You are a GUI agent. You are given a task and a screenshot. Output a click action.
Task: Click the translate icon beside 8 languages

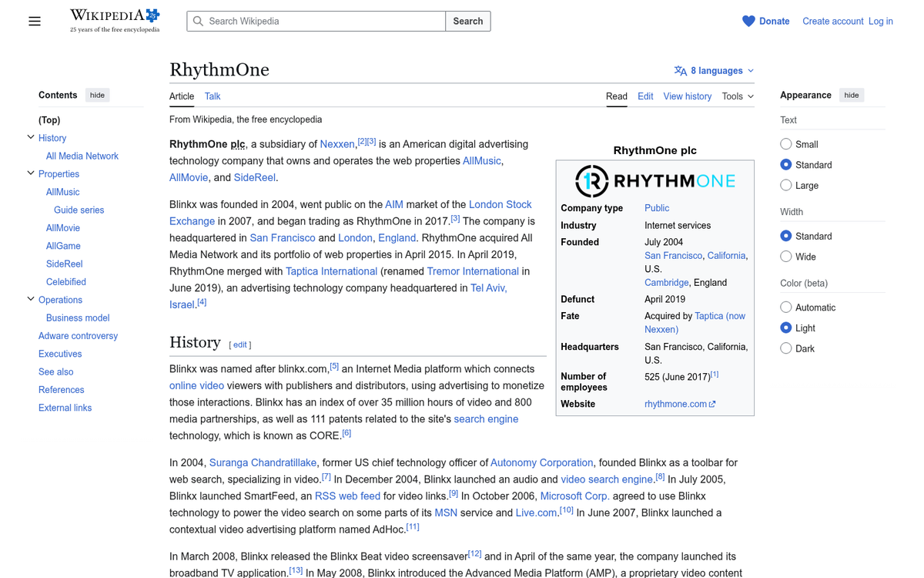point(681,70)
